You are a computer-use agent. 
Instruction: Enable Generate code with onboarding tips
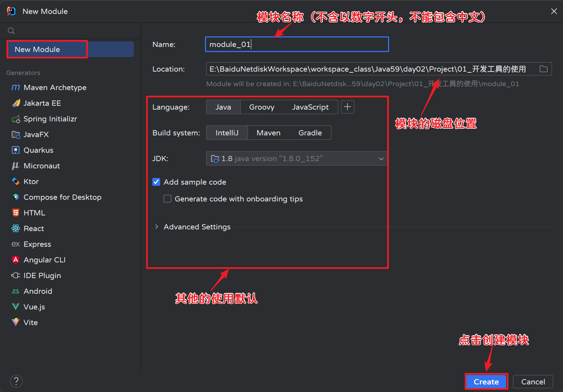[167, 198]
